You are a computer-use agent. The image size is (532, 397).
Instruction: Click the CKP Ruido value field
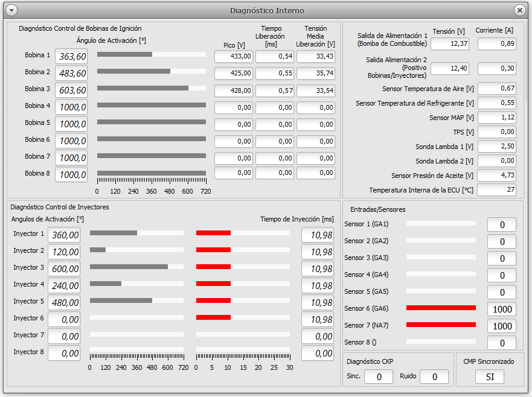(434, 377)
